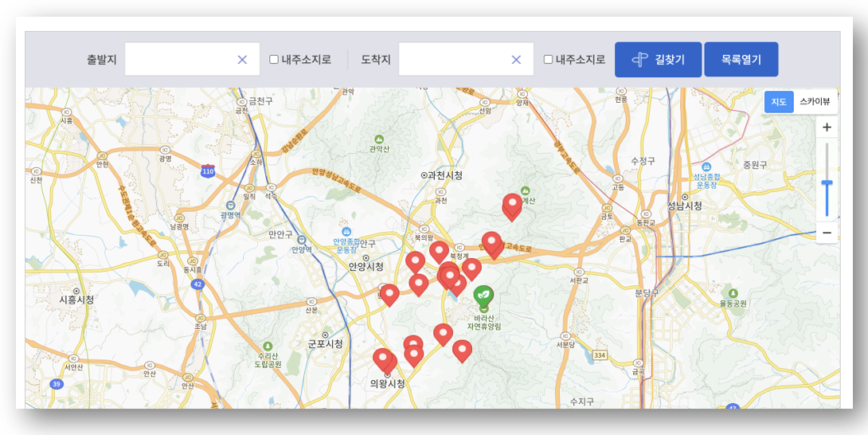Clear the 출발지 field with its X icon

coord(242,60)
